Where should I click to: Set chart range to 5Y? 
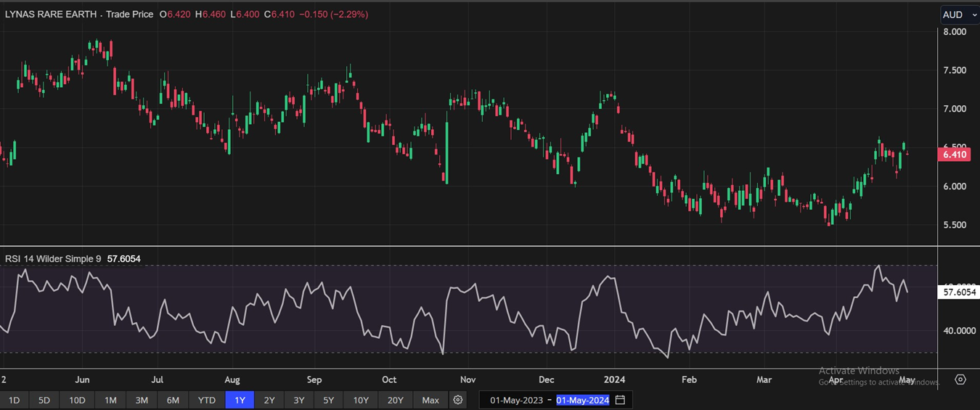[x=329, y=400]
